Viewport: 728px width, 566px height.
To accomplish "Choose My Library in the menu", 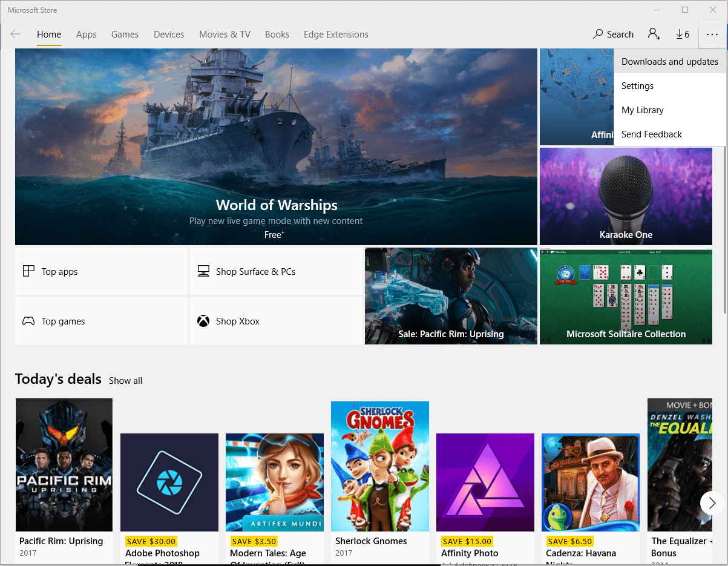I will click(x=670, y=110).
